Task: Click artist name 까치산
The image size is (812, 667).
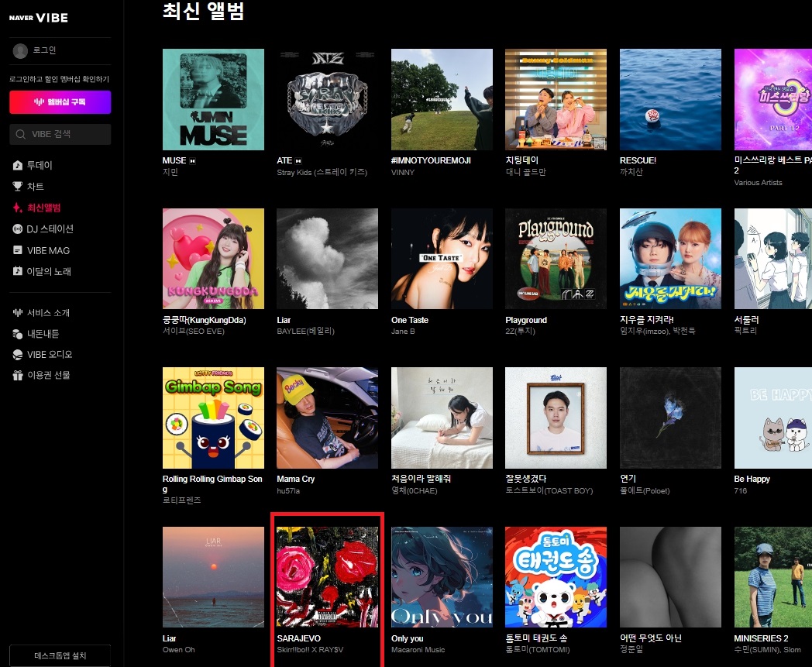Action: [631, 172]
